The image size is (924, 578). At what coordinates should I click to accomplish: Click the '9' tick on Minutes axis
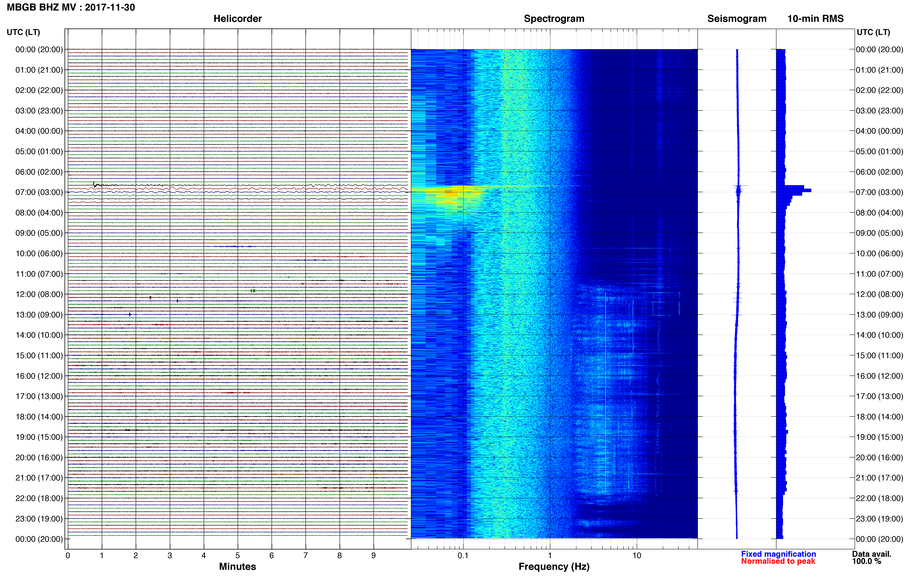click(x=373, y=555)
